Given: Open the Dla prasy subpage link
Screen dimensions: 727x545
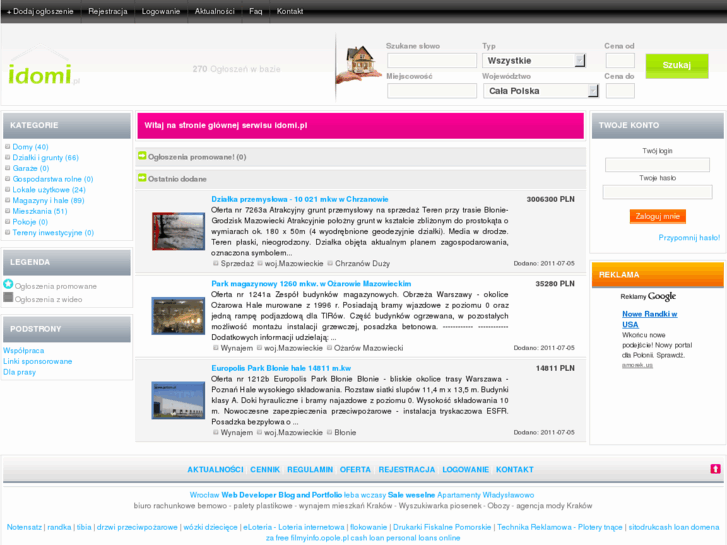Looking at the screenshot, I should point(19,372).
